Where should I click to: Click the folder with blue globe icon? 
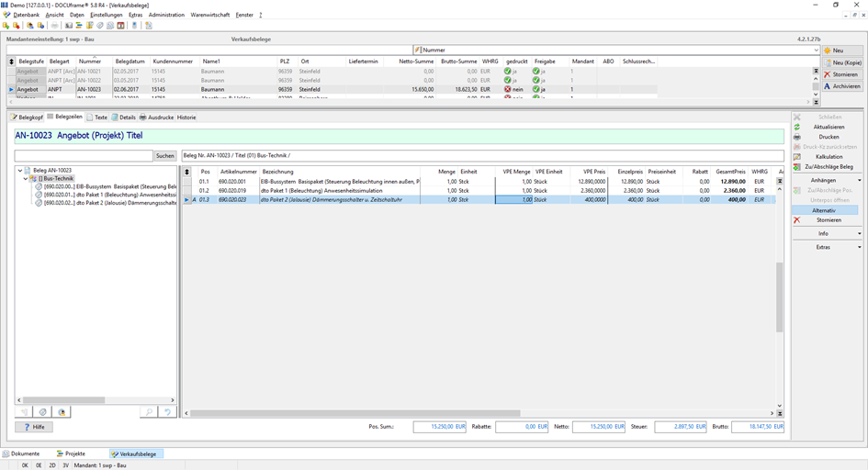pyautogui.click(x=40, y=26)
